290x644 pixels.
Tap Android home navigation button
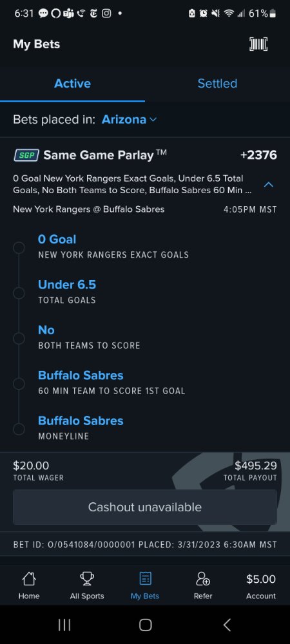coord(145,625)
